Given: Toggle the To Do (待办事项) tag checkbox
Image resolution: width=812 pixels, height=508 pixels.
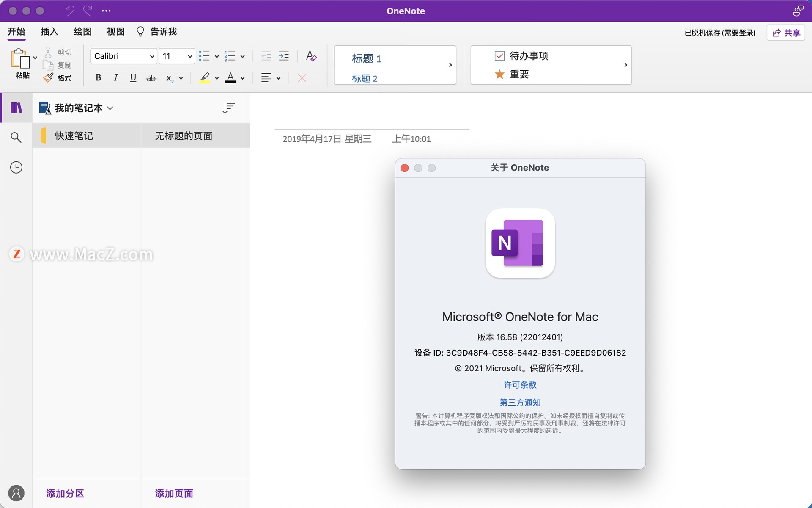Looking at the screenshot, I should click(x=499, y=56).
